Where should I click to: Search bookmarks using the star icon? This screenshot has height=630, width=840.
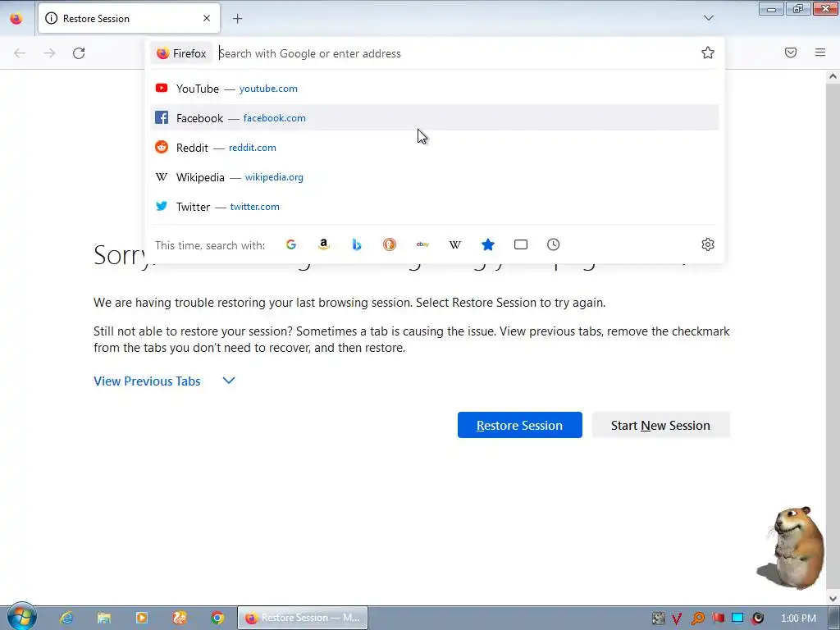[x=487, y=244]
